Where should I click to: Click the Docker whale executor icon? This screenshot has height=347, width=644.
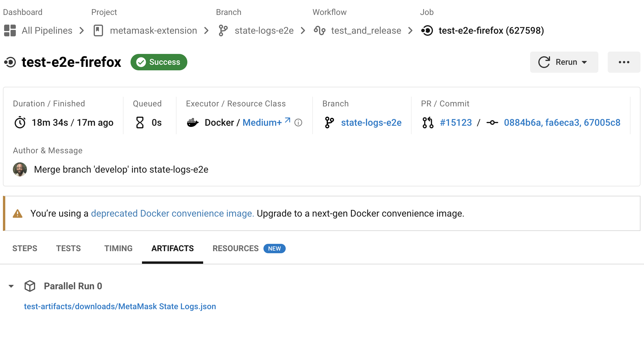click(x=193, y=123)
